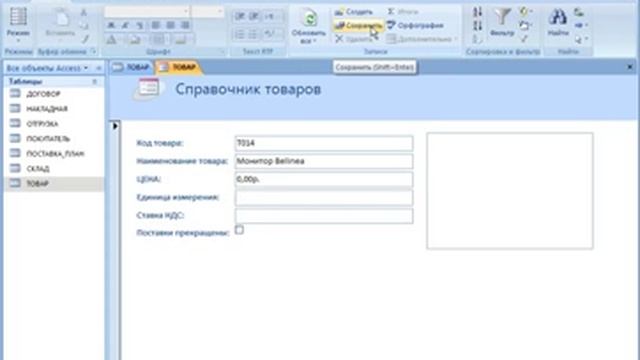Open the Дополнительно dropdown
This screenshot has width=640, height=360.
click(x=422, y=39)
